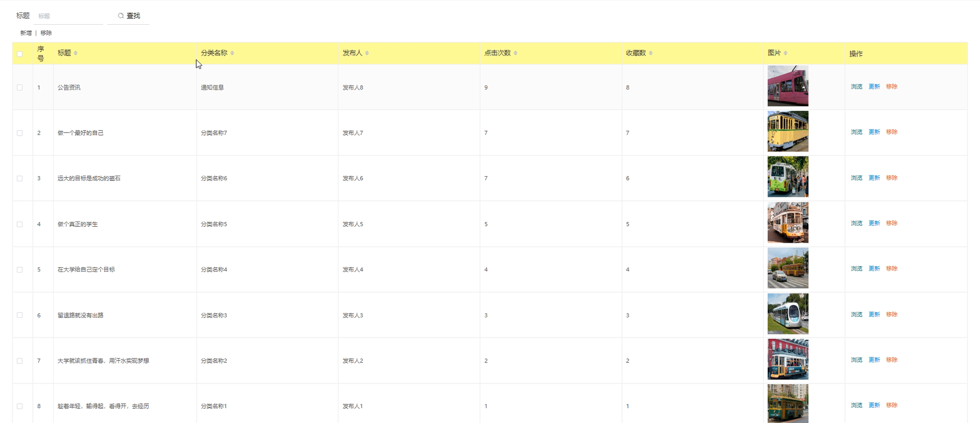Screen dimensions: 980x423
Task: Click 浏览 for the 公告资讯 row
Action: click(x=856, y=87)
